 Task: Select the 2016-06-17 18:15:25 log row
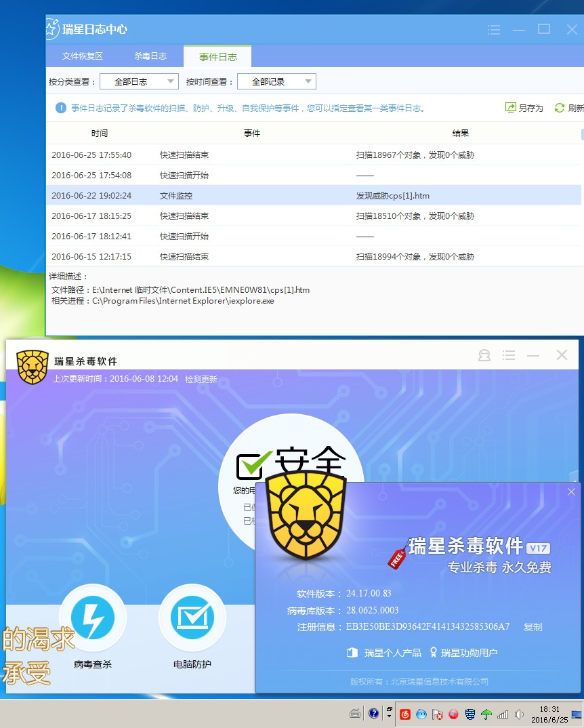pos(314,216)
